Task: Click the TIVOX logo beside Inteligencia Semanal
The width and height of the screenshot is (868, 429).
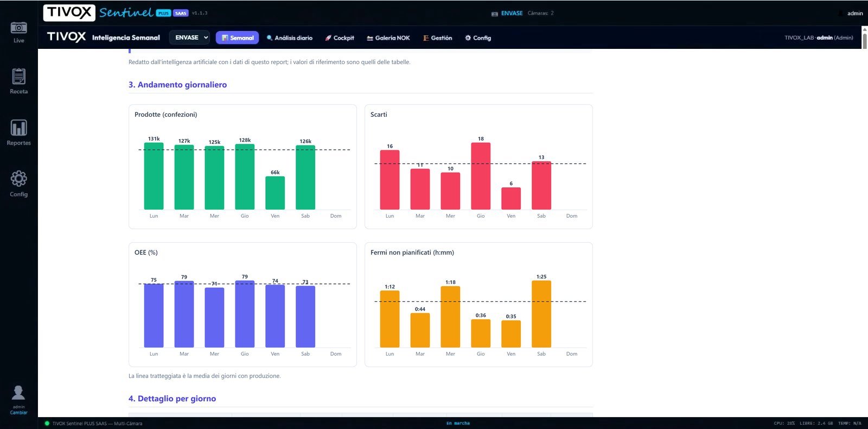Action: (x=66, y=37)
